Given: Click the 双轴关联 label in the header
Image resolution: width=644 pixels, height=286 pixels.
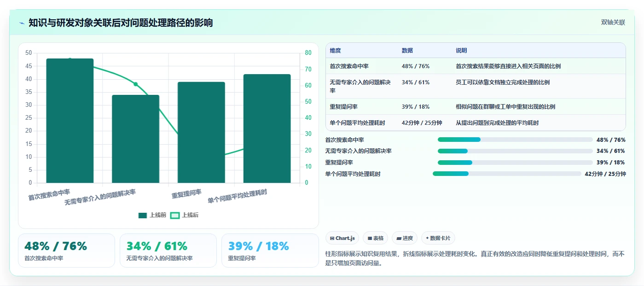Looking at the screenshot, I should click(613, 23).
